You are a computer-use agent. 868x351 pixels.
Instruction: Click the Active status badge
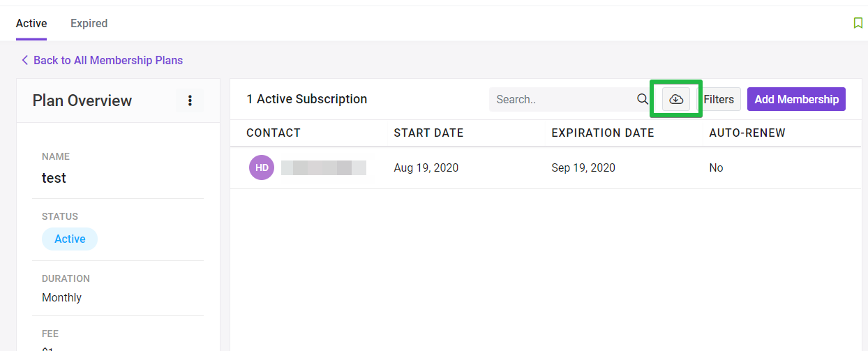[70, 239]
